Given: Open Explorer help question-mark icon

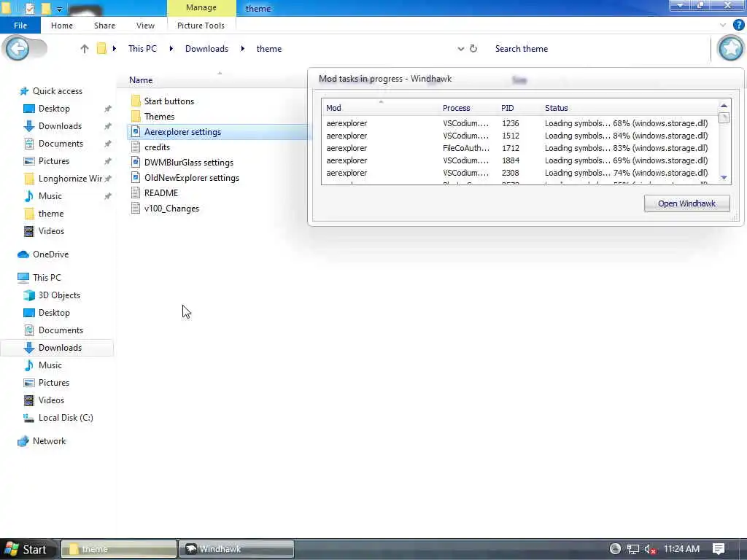Looking at the screenshot, I should 738,26.
